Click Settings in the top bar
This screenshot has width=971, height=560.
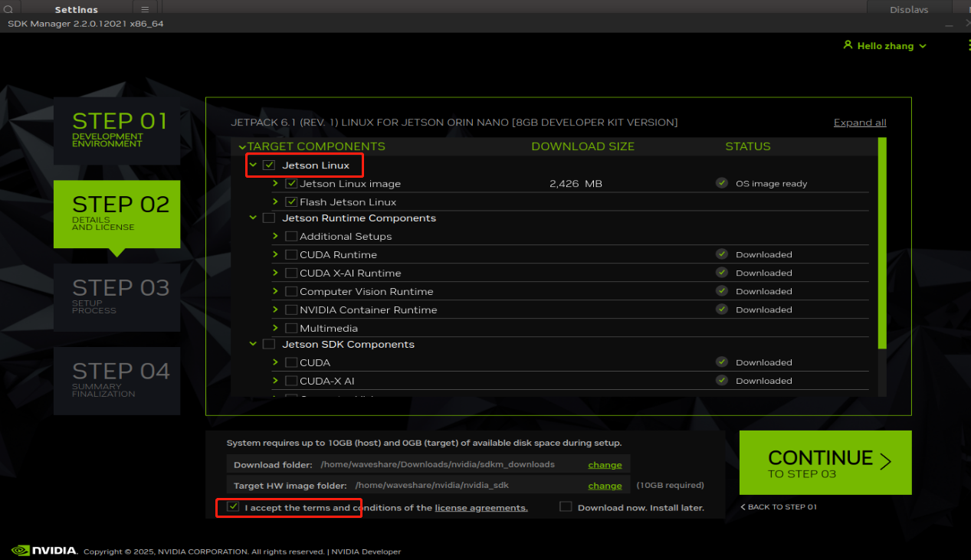77,9
